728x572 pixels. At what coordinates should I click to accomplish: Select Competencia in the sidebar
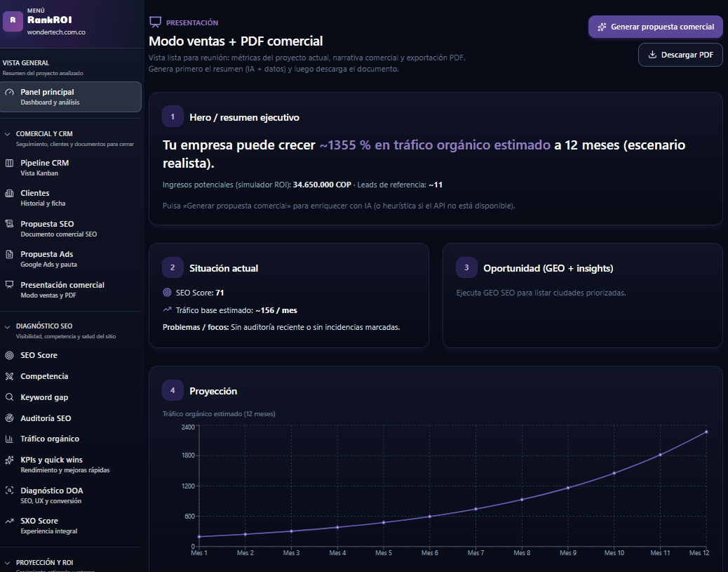(x=71, y=376)
